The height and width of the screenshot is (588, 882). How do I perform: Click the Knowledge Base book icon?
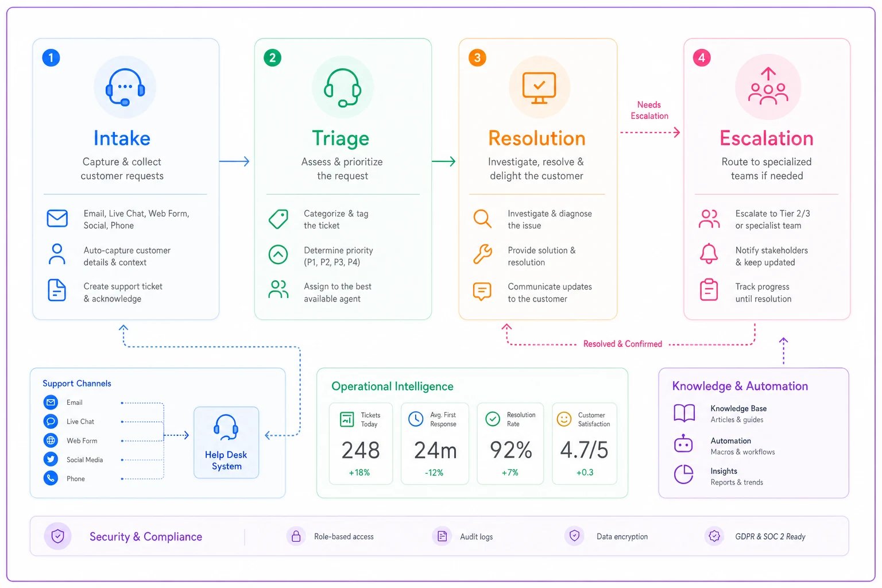tap(684, 413)
